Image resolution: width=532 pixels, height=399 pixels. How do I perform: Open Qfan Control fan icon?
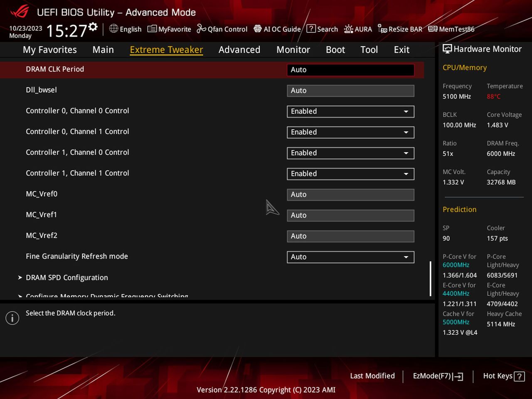(201, 29)
